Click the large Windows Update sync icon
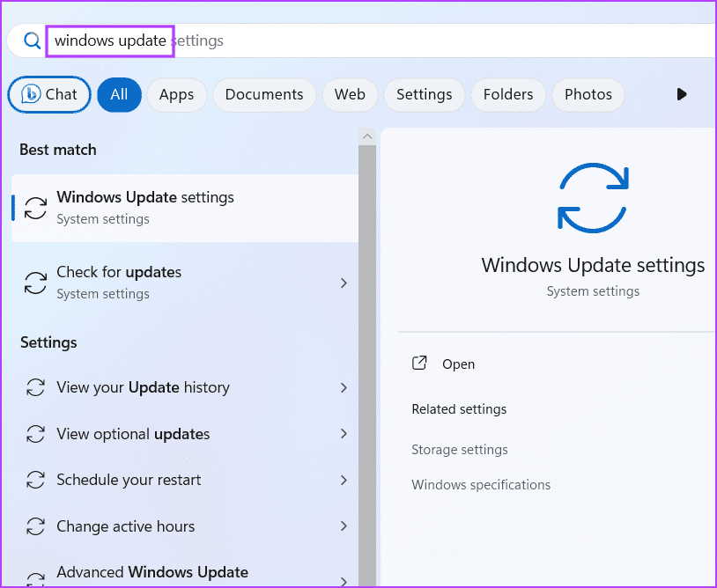The width and height of the screenshot is (717, 588). pos(593,198)
